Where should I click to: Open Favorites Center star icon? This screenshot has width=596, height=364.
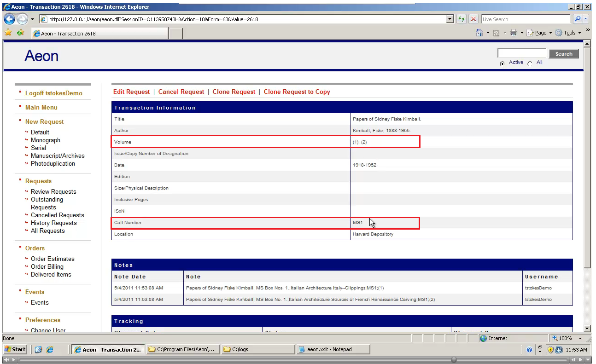pyautogui.click(x=8, y=33)
